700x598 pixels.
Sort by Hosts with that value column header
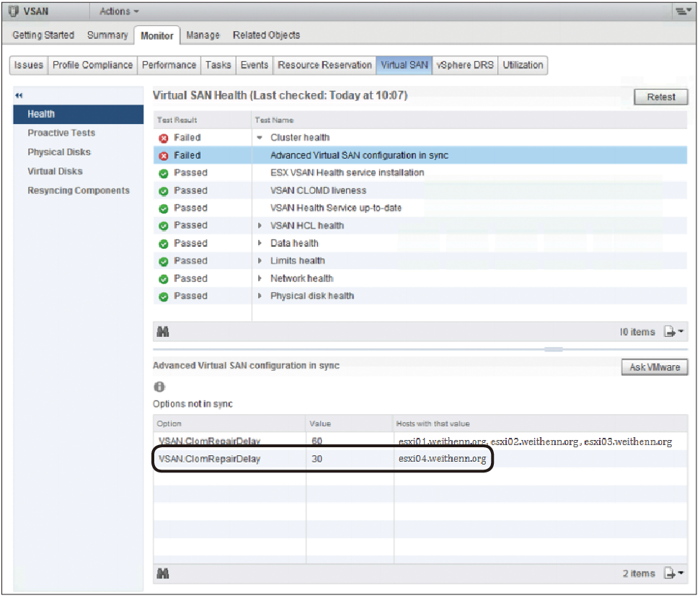[x=541, y=424]
